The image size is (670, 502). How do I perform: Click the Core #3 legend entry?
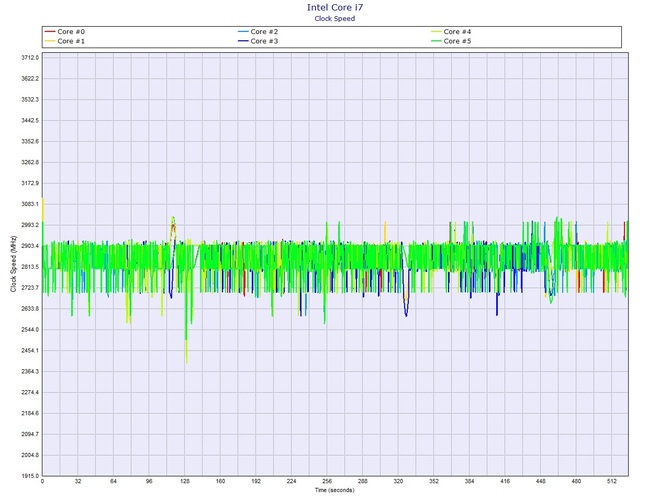point(258,41)
